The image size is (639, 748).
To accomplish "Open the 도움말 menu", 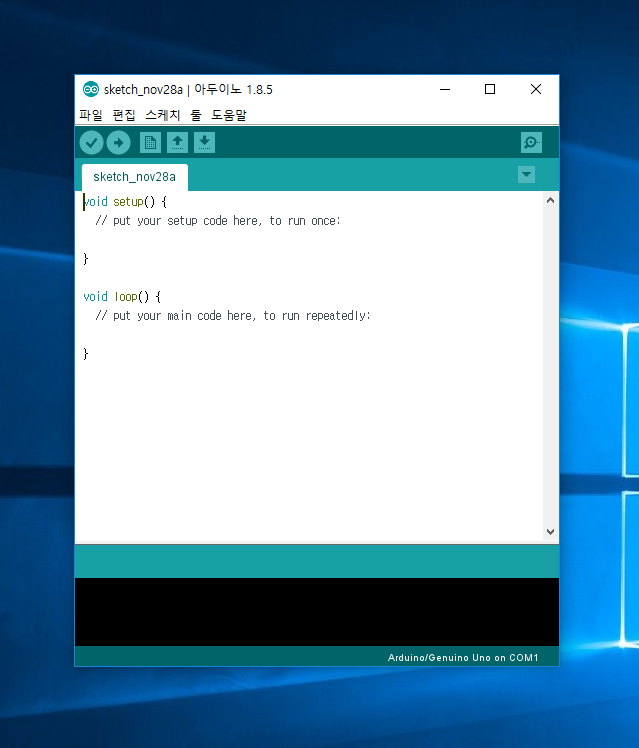I will 229,115.
